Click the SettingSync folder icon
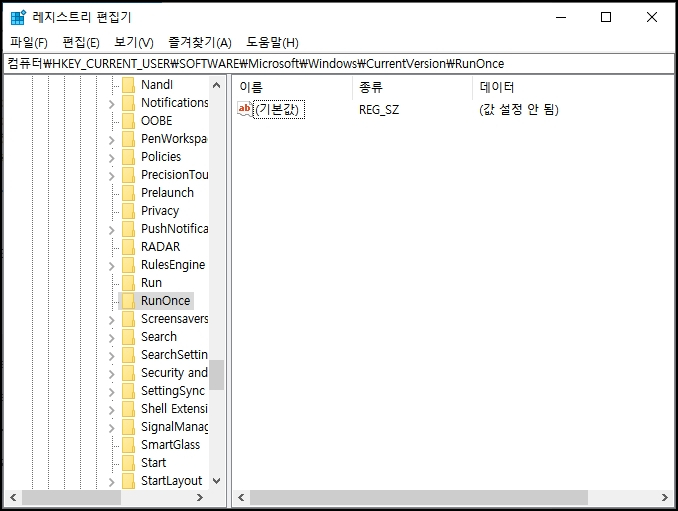The height and width of the screenshot is (511, 678). pyautogui.click(x=128, y=391)
